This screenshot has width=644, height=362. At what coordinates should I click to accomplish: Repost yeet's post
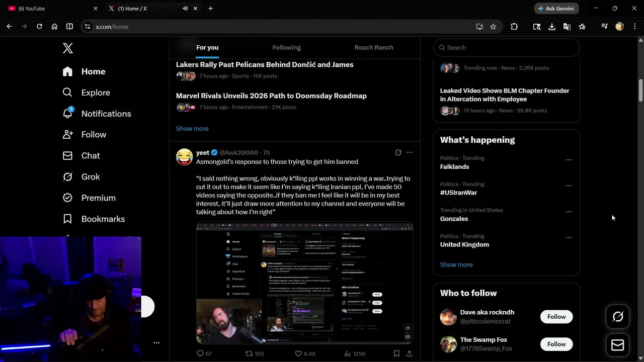(x=254, y=353)
